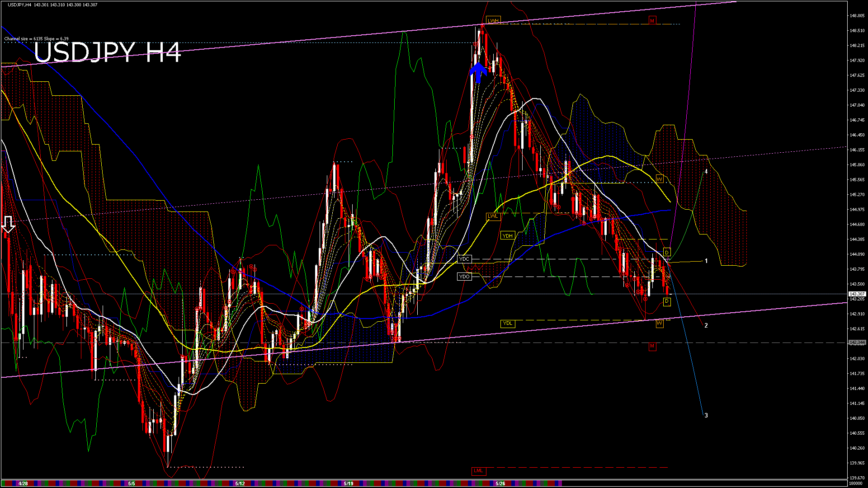Click forecast endpoint number 4
The image size is (868, 488).
tap(706, 172)
